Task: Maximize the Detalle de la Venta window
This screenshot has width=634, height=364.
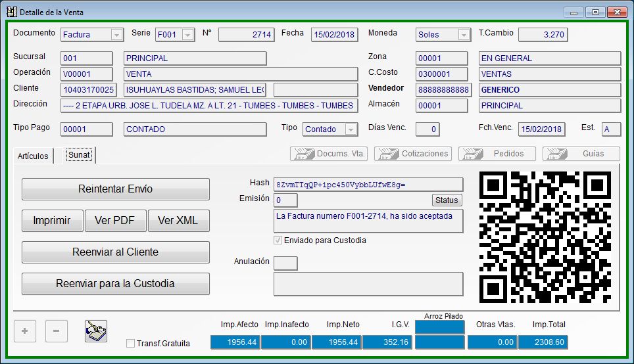Action: 595,12
